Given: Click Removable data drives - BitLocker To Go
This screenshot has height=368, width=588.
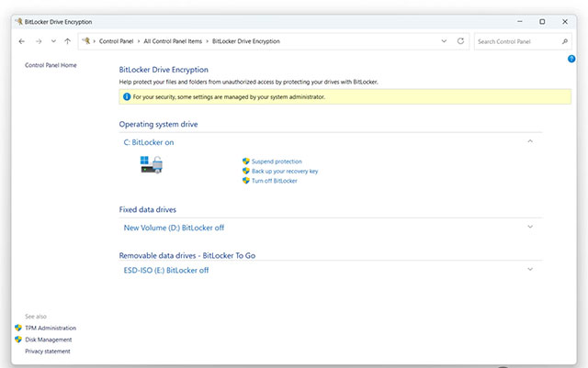Looking at the screenshot, I should (x=187, y=255).
